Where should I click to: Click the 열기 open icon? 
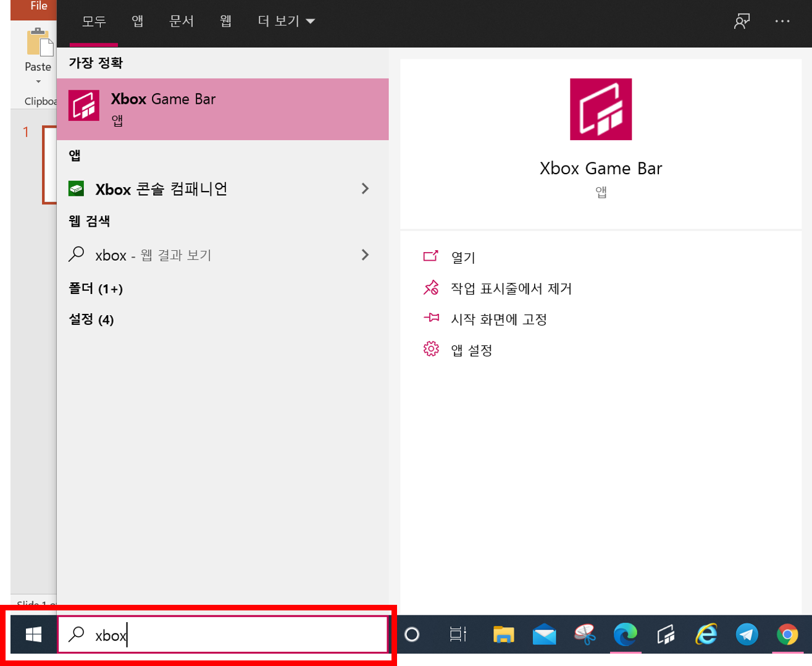431,256
